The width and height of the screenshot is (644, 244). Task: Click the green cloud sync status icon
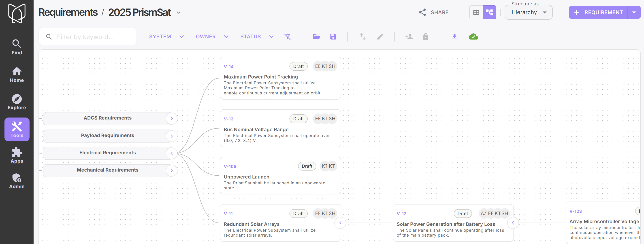click(x=473, y=37)
